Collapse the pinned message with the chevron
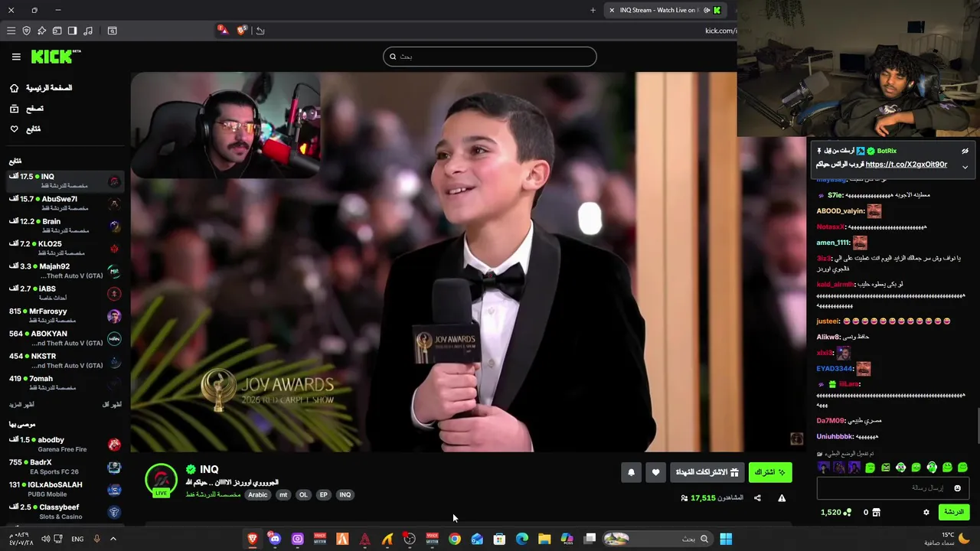 pyautogui.click(x=965, y=167)
